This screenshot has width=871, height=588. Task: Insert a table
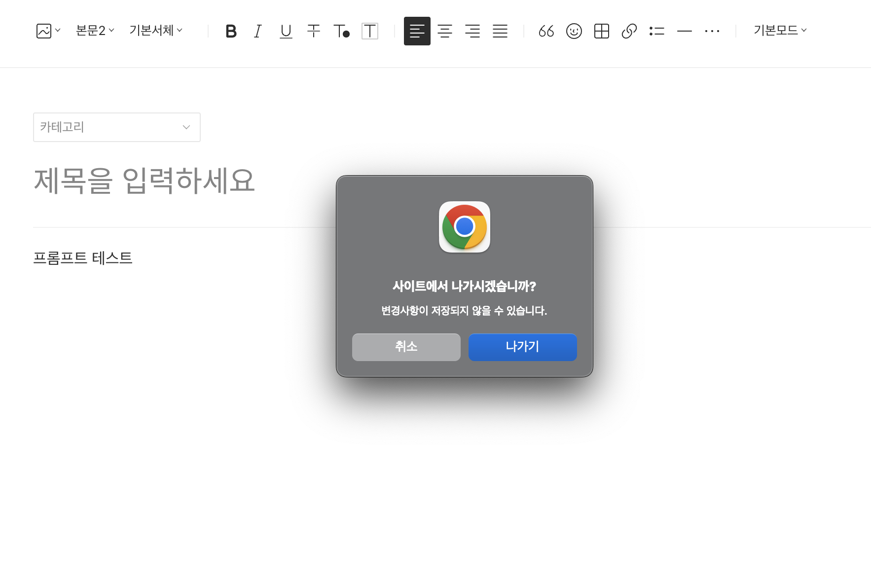602,31
